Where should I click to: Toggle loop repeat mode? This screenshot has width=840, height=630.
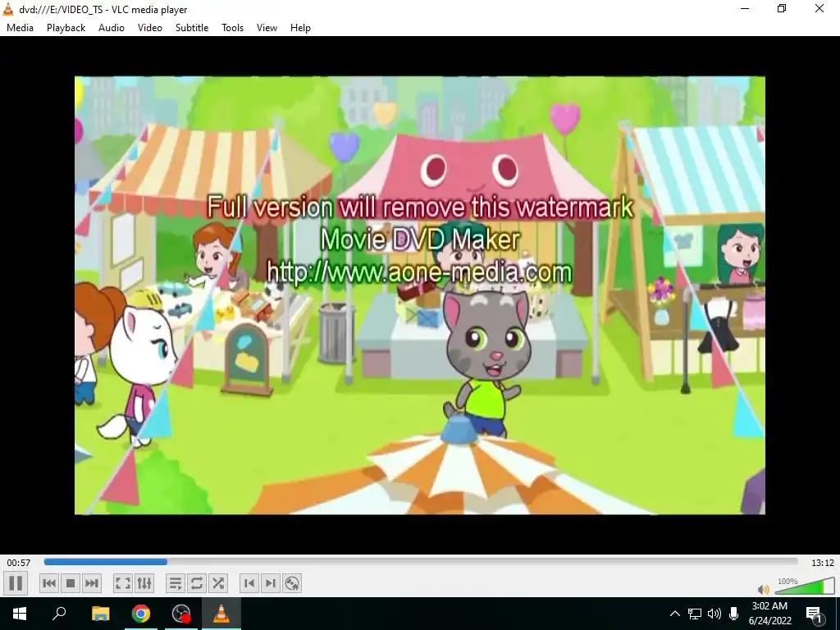tap(197, 583)
